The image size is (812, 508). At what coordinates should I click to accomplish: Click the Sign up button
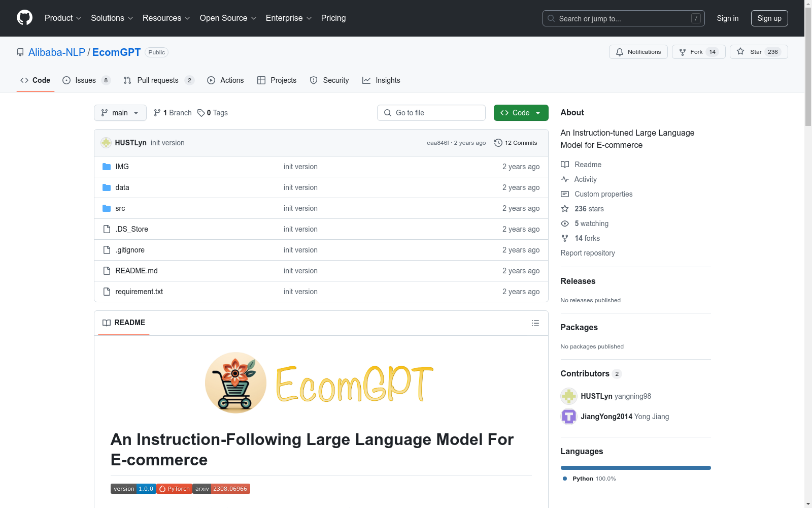pyautogui.click(x=769, y=18)
